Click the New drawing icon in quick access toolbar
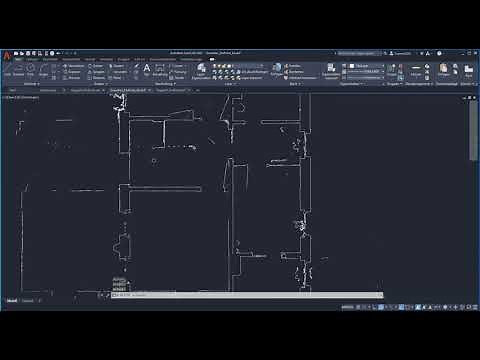Viewport: 480px width, 360px height. [x=16, y=53]
